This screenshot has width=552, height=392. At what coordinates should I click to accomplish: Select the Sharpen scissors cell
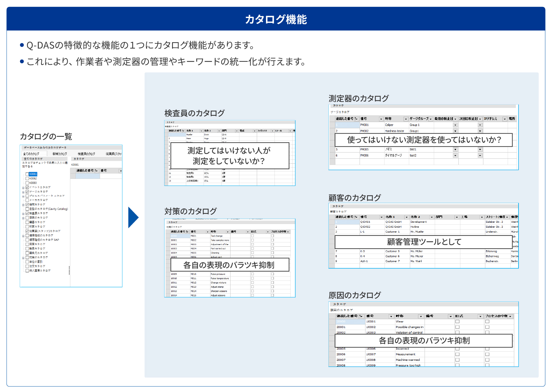(220, 291)
